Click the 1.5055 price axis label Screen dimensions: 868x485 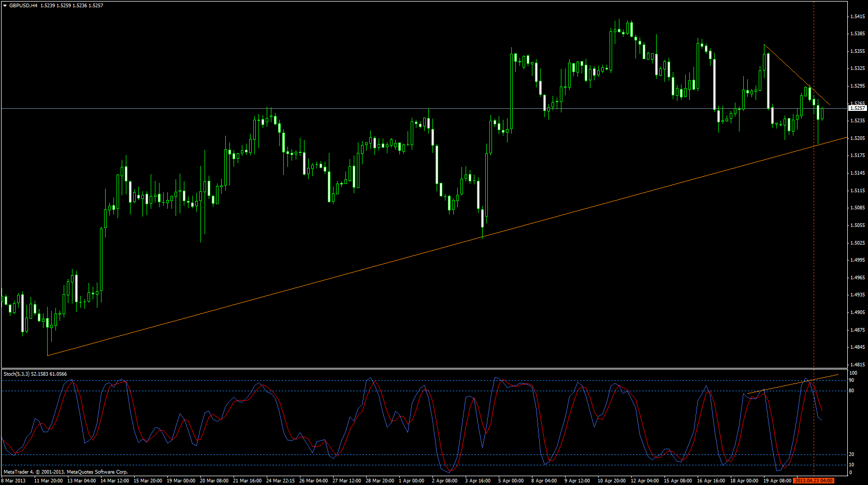click(857, 225)
